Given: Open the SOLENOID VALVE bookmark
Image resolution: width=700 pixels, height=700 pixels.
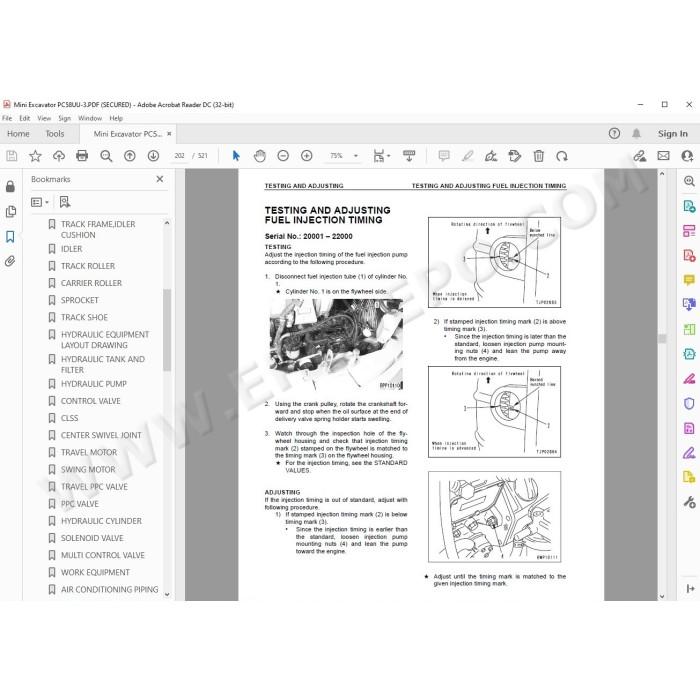Looking at the screenshot, I should click(x=92, y=538).
